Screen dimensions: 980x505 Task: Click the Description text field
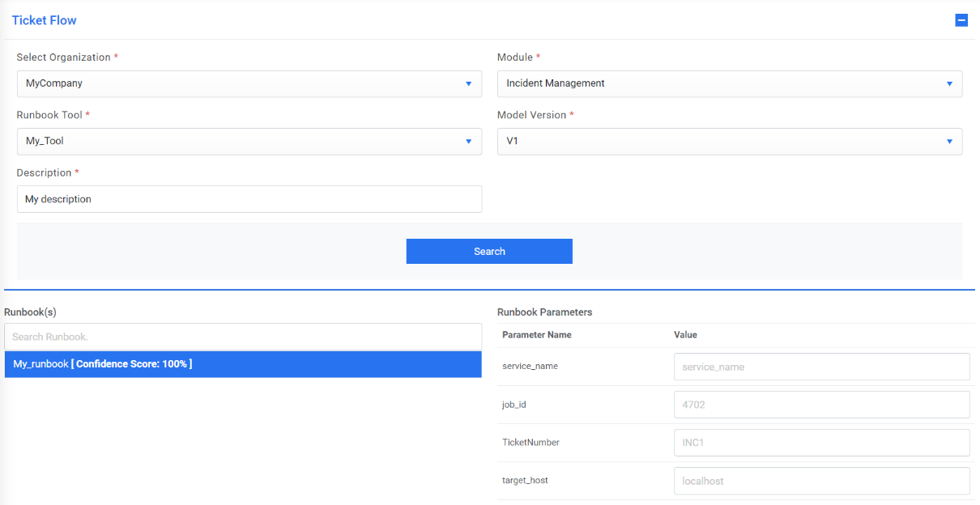pos(249,199)
